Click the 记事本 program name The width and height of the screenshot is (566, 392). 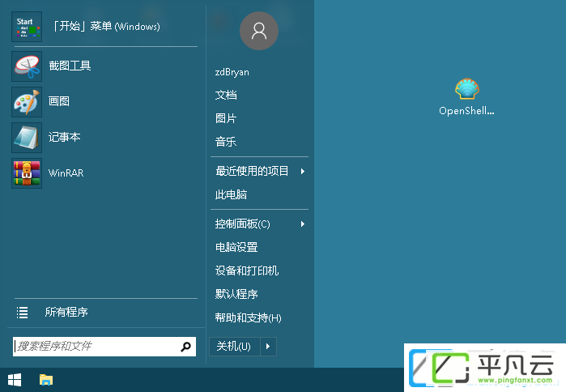pyautogui.click(x=64, y=137)
